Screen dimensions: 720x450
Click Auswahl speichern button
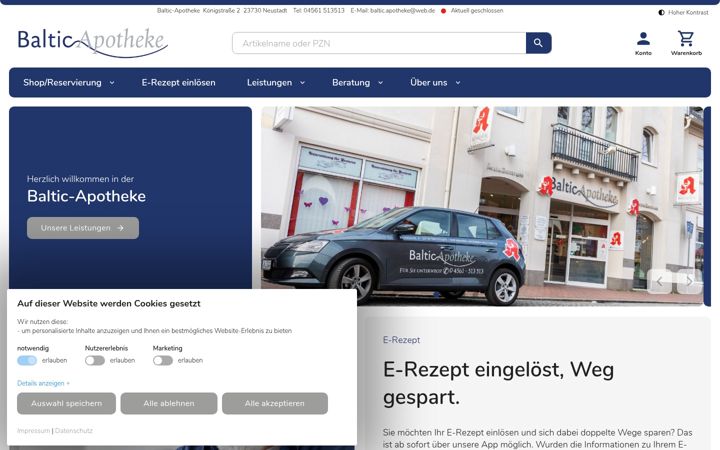[67, 403]
